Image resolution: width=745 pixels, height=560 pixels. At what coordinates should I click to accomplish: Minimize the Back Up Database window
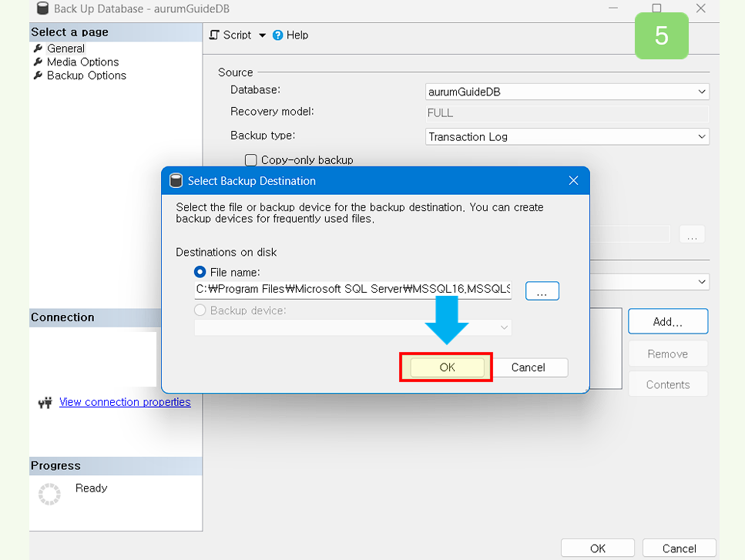613,8
